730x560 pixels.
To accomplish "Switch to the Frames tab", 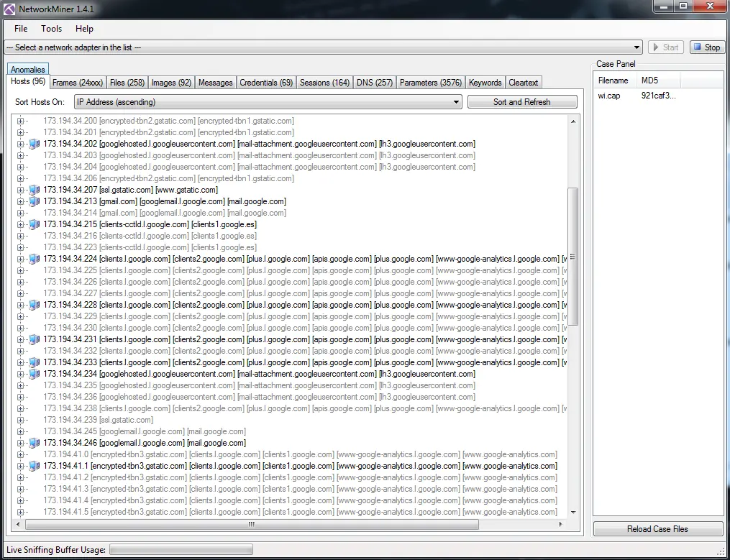I will click(x=78, y=83).
